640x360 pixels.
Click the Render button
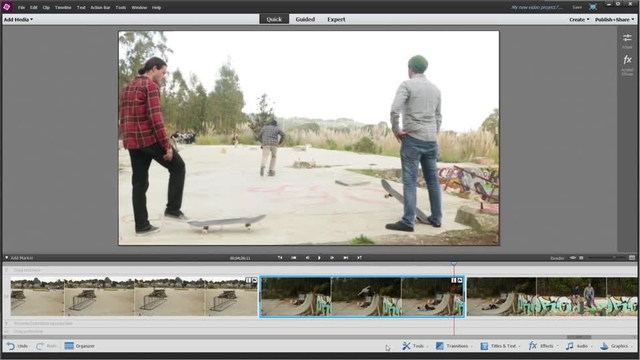pos(557,258)
